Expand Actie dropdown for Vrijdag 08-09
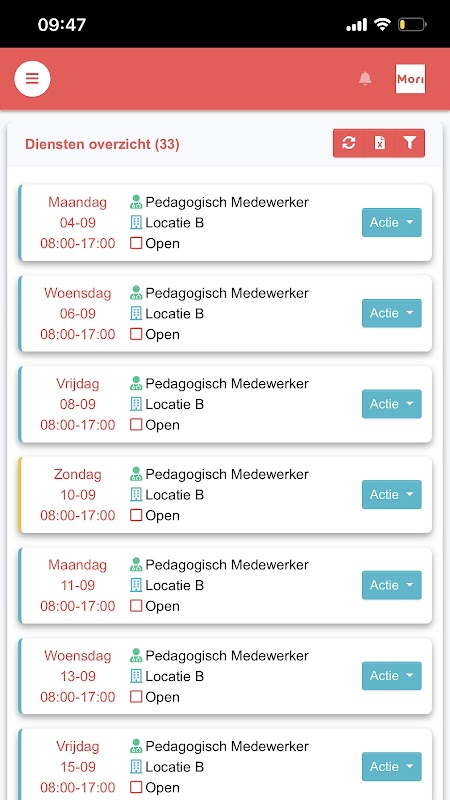450x800 pixels. tap(392, 404)
